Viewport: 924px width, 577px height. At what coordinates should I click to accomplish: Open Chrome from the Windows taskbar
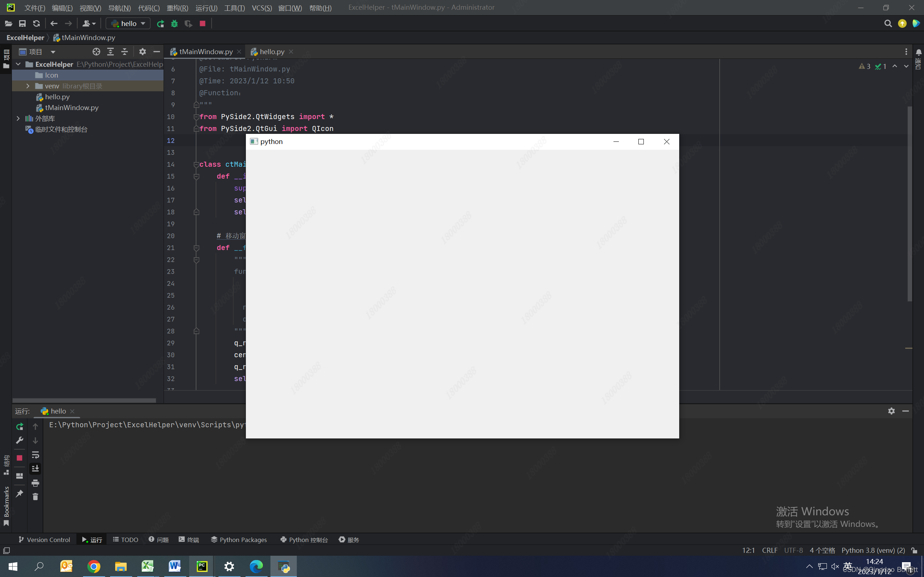pyautogui.click(x=94, y=566)
